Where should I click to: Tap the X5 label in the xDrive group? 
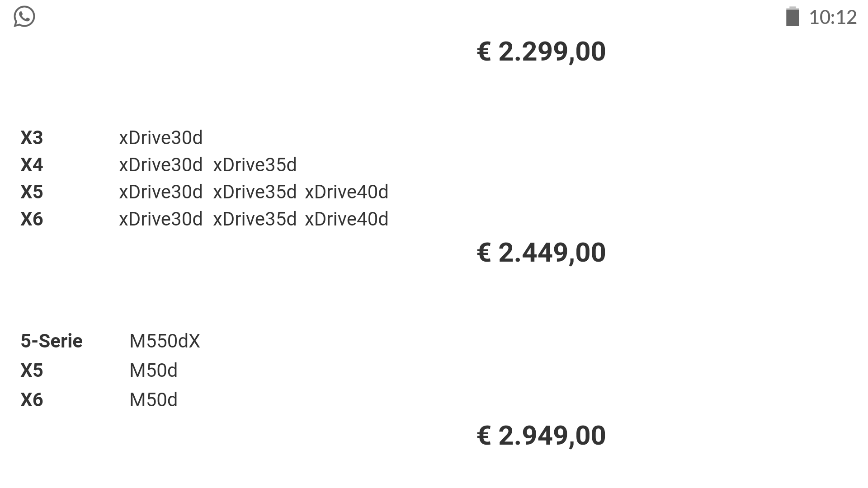tap(32, 192)
